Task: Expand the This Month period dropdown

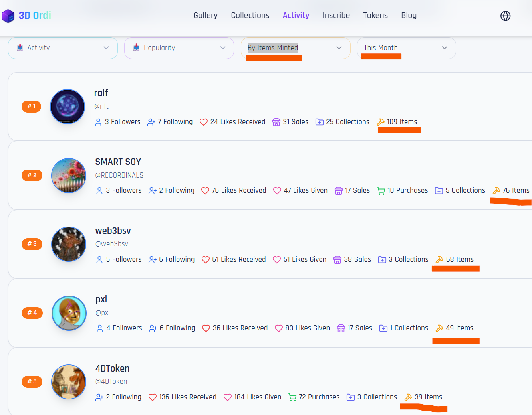Action: [x=406, y=48]
